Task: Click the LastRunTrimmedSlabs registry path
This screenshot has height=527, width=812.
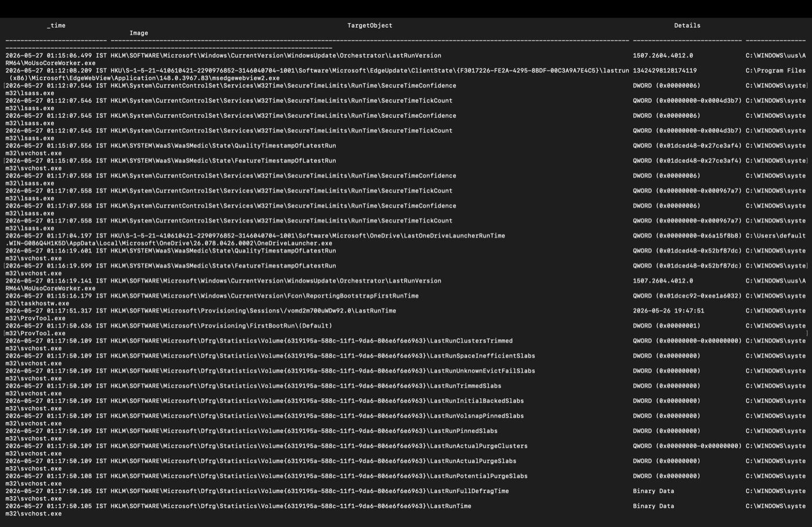Action: [306, 387]
